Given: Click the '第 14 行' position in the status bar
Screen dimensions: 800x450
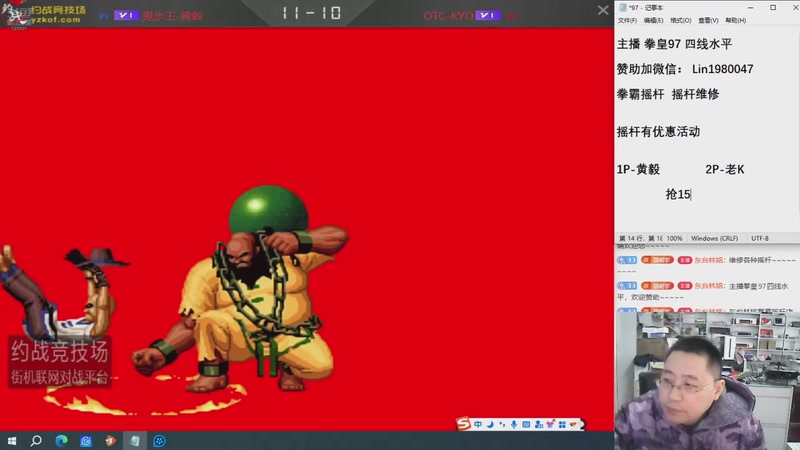Looking at the screenshot, I should [630, 238].
